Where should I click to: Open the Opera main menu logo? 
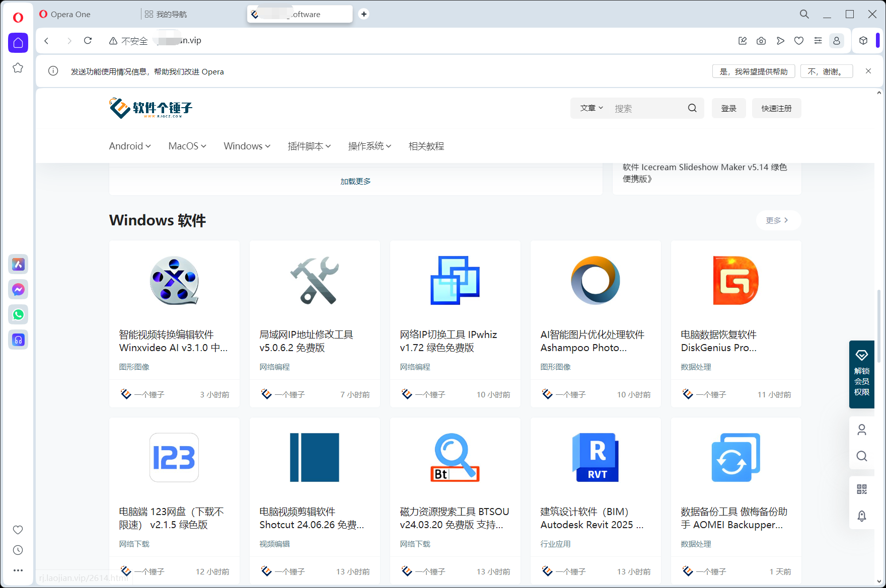tap(18, 18)
